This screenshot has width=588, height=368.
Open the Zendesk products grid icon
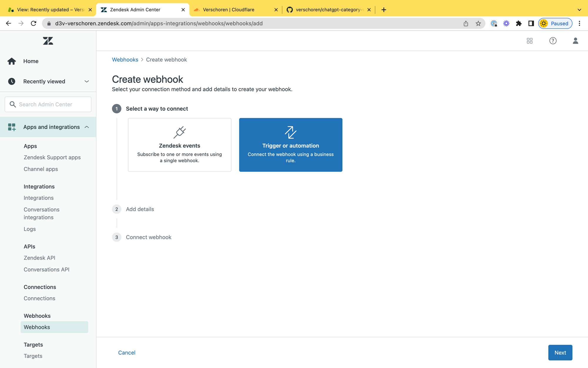(x=529, y=41)
